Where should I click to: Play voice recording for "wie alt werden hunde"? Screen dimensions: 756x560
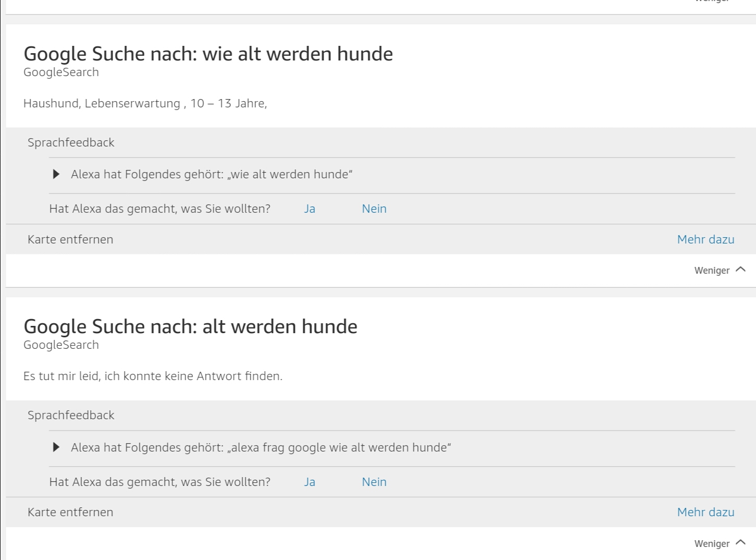tap(56, 174)
